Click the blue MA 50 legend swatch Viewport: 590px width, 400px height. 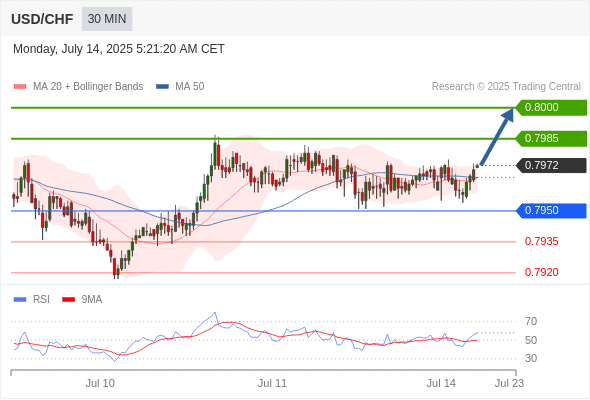click(x=162, y=87)
